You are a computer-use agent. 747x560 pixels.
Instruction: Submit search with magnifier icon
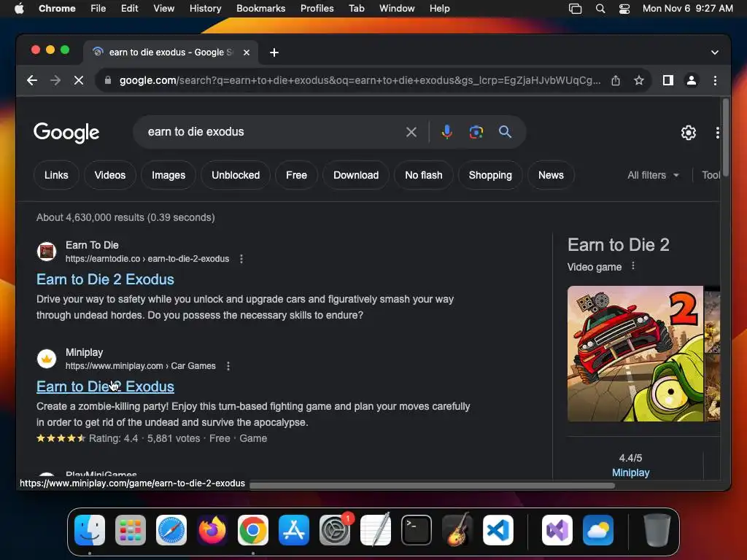click(505, 132)
